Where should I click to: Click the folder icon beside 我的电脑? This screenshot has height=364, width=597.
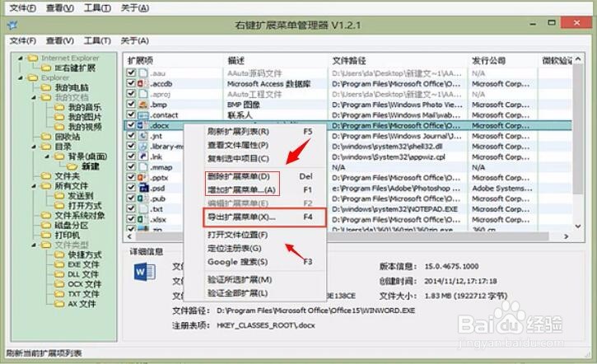[x=46, y=87]
